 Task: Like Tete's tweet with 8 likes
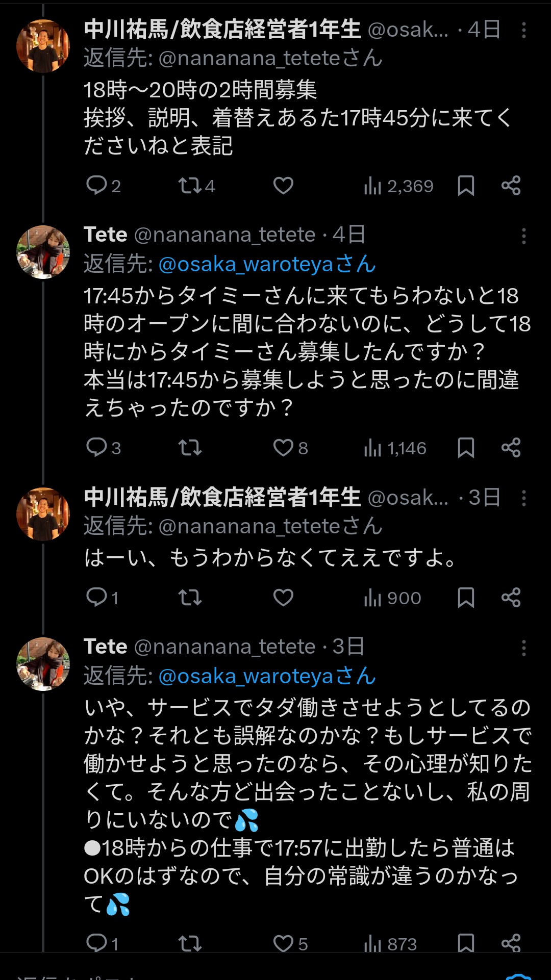pos(283,448)
